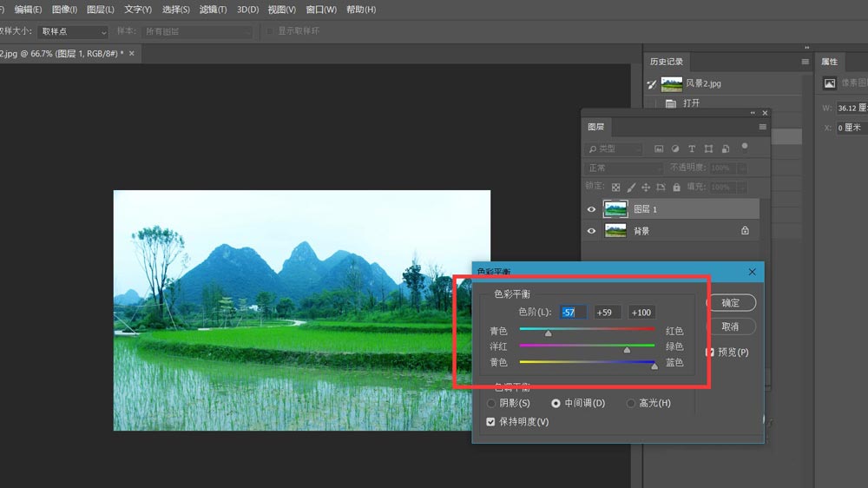Open the 文字(Y) menu
The height and width of the screenshot is (488, 868).
point(138,10)
